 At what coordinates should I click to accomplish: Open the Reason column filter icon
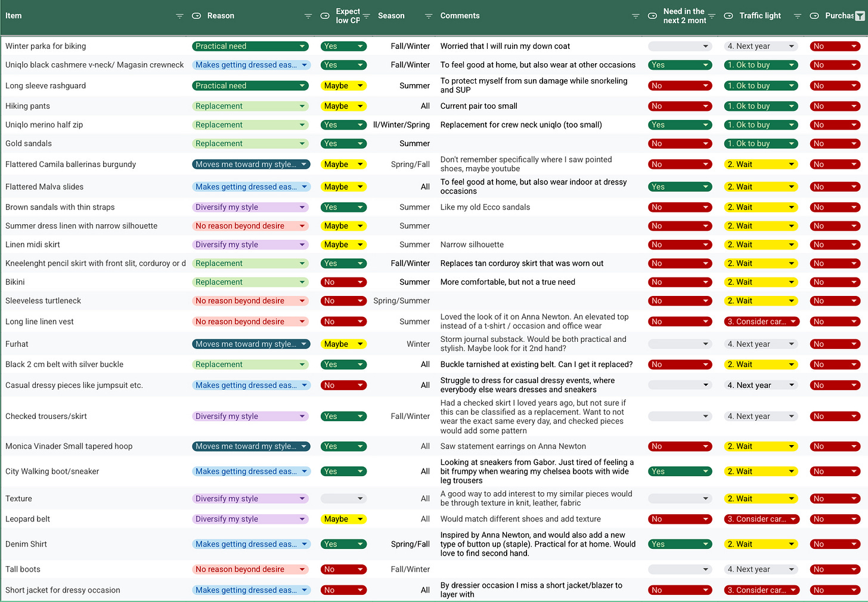[x=308, y=16]
